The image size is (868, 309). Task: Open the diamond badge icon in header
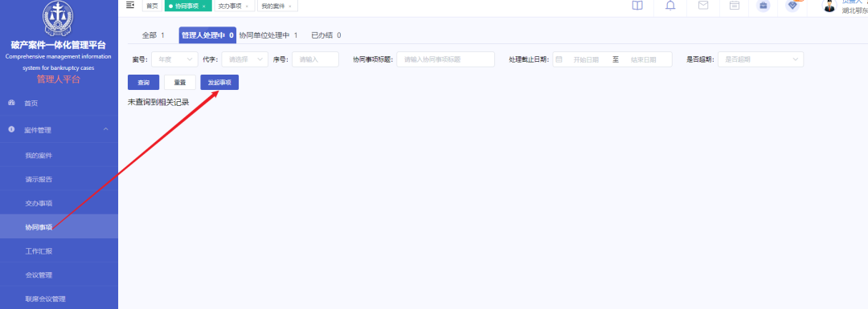click(x=792, y=6)
